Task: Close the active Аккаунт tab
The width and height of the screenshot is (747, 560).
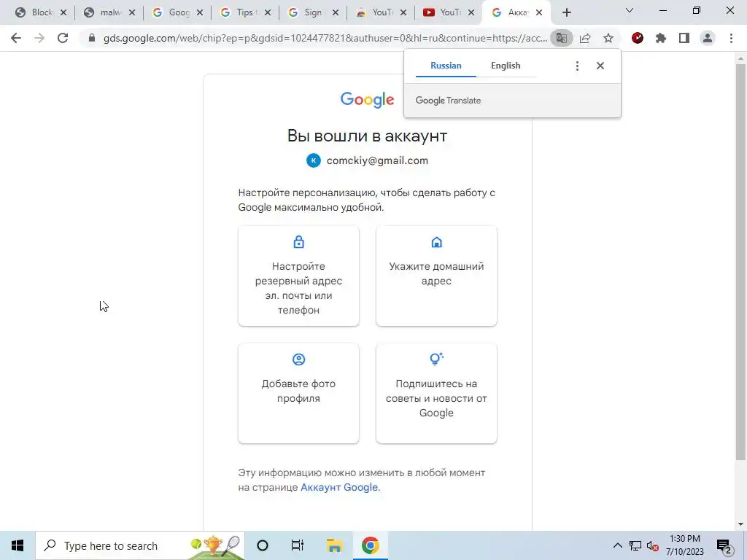Action: 539,13
